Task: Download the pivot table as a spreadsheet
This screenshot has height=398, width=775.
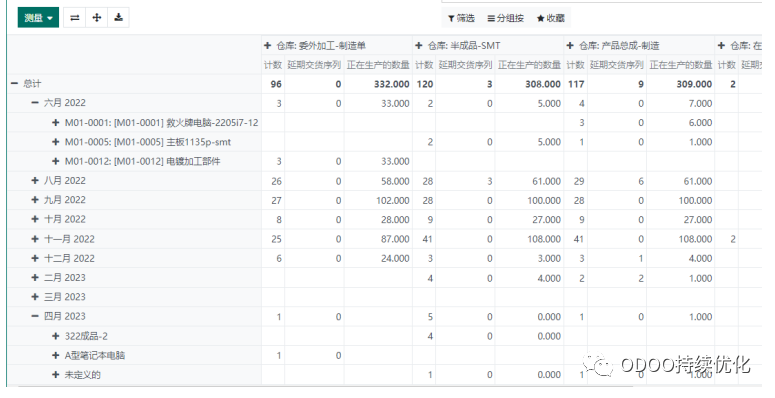Action: click(119, 18)
